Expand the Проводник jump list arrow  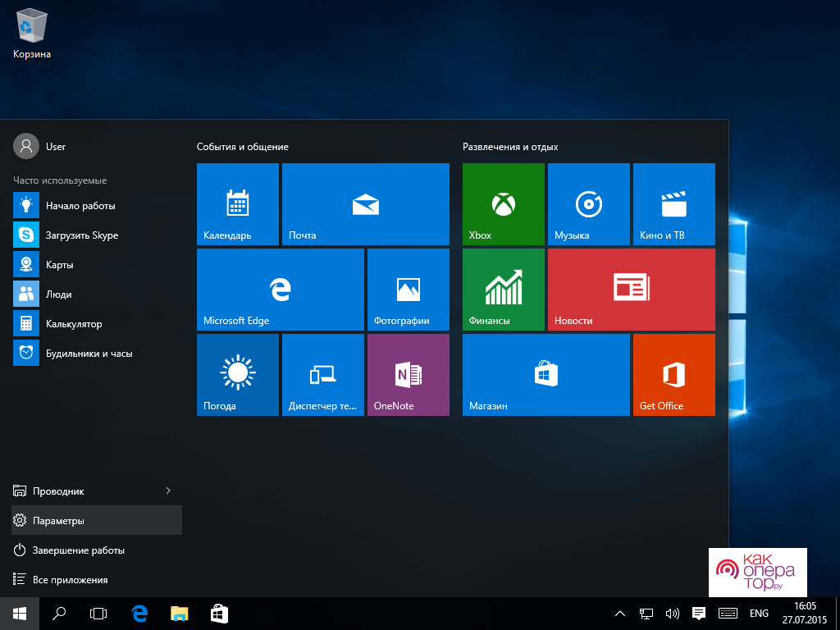tap(168, 491)
